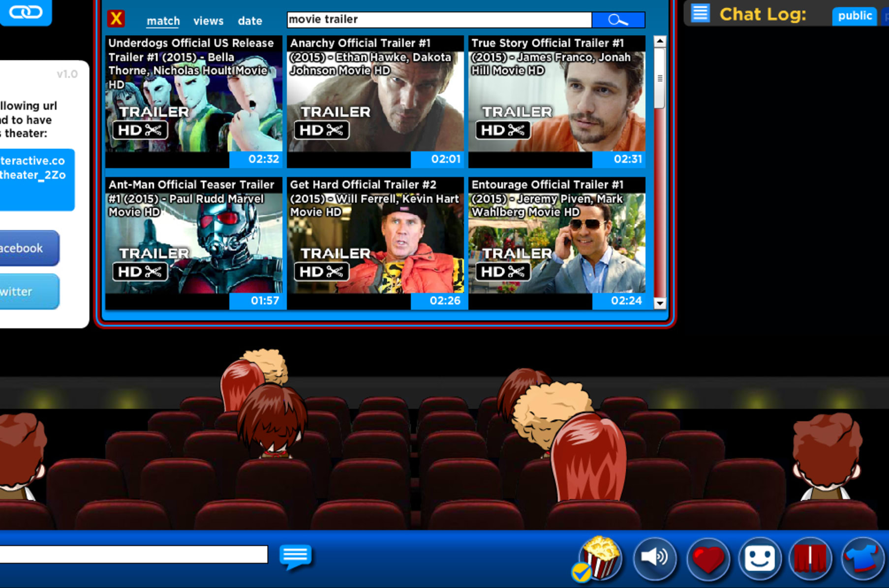Open the Ant-Man Official Teaser Trailer
This screenshot has width=889, height=588.
pos(194,243)
